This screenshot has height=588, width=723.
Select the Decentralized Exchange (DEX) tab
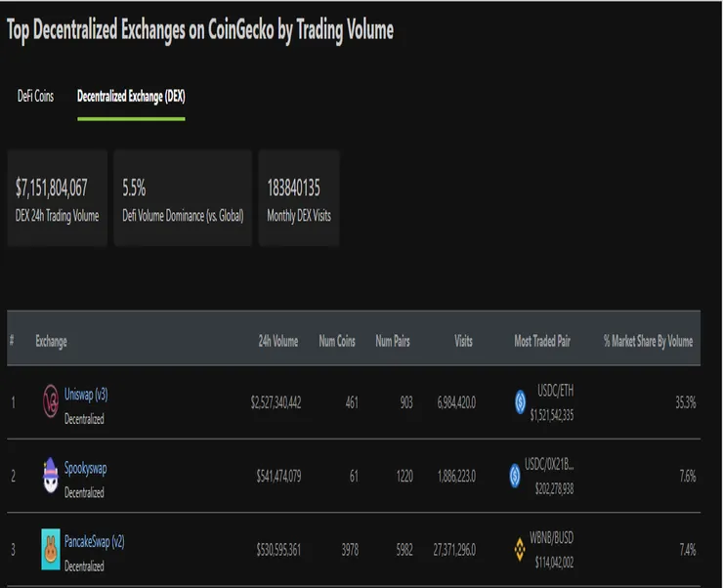coord(131,98)
